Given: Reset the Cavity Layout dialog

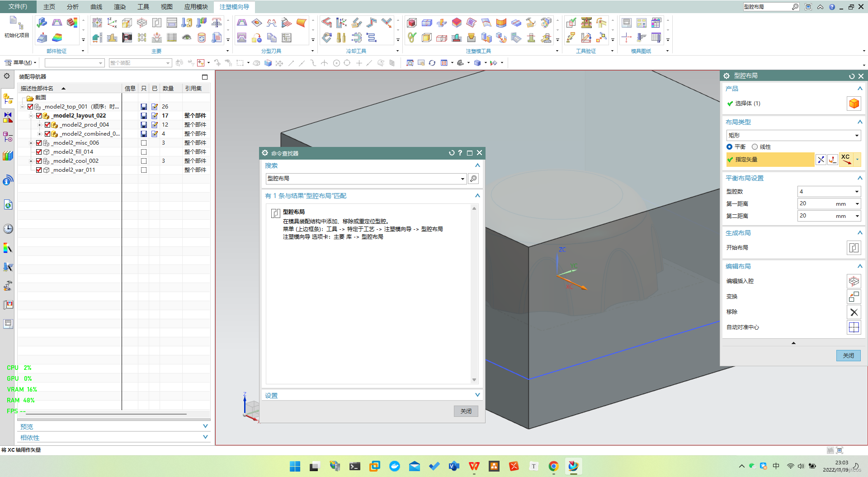Looking at the screenshot, I should [x=852, y=76].
